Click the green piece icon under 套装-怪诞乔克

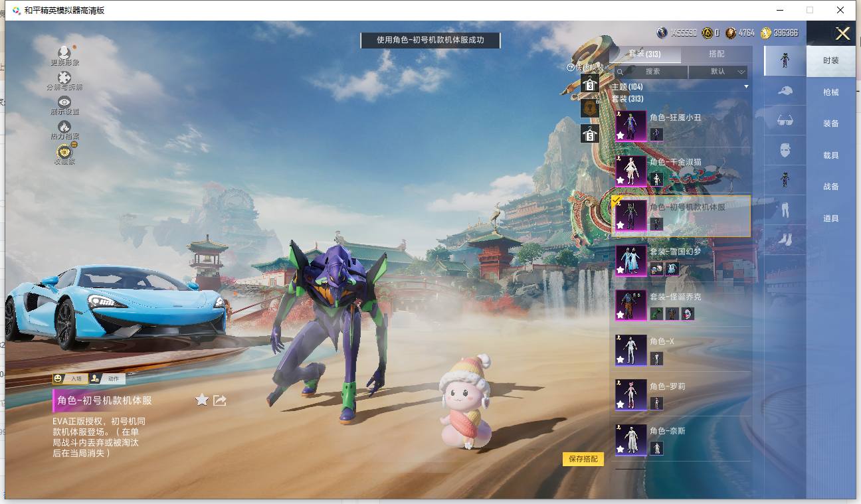point(656,313)
